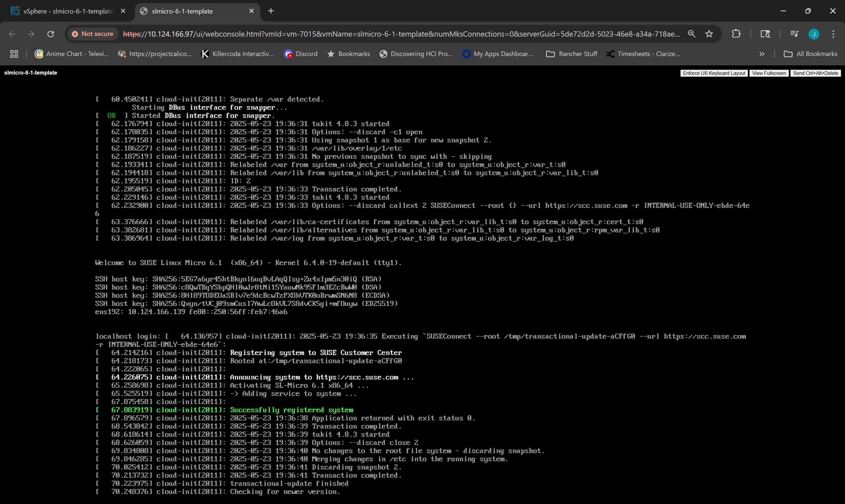Expand the hidden bookmarks overflow chevron
Screen dimensions: 845x504
pos(762,54)
